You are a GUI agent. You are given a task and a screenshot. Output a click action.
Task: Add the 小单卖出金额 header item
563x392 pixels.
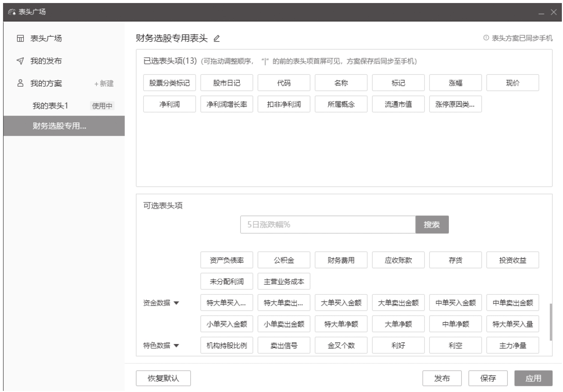(284, 324)
